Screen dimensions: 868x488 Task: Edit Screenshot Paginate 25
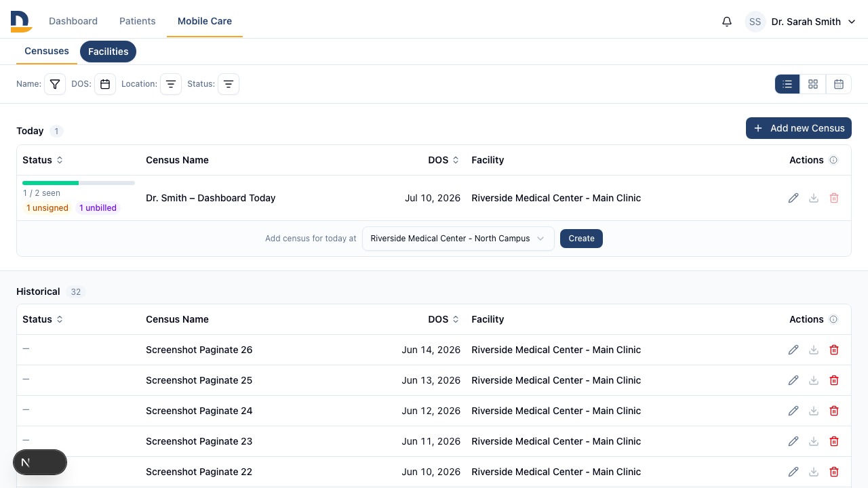[793, 380]
